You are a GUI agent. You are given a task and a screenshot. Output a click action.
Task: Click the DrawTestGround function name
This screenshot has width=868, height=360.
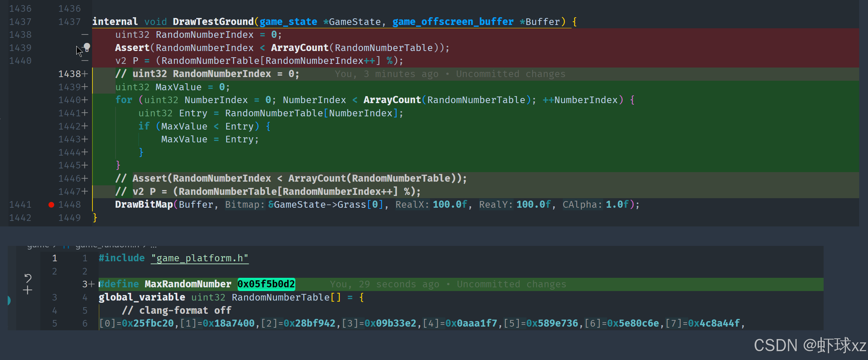[x=213, y=22]
